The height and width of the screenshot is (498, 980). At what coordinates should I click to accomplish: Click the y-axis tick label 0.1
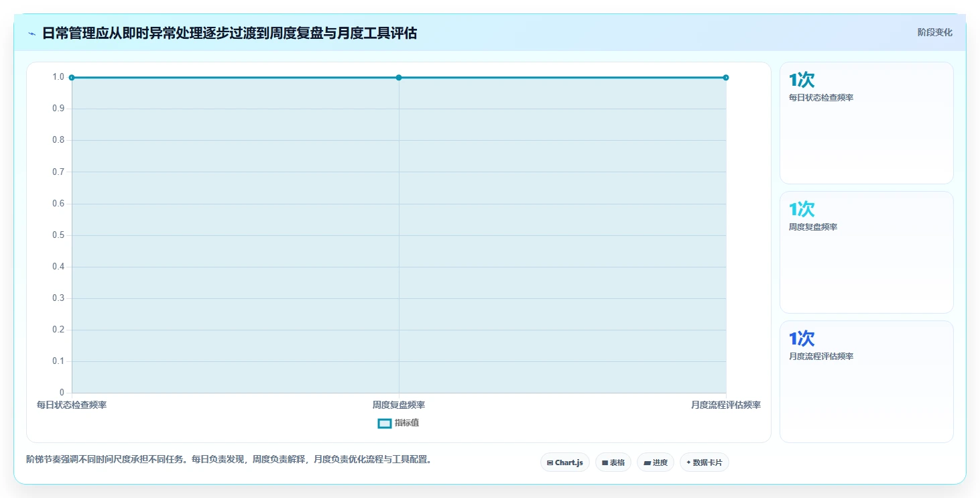(x=58, y=361)
